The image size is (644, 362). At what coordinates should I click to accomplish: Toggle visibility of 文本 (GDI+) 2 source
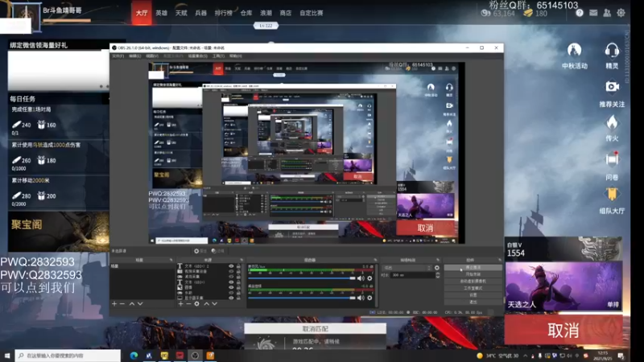232,266
